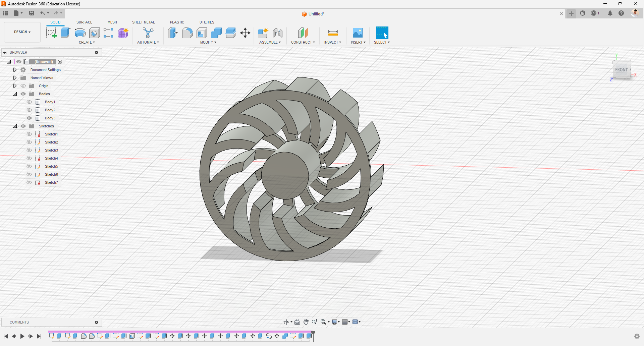
Task: Select the Move/Copy tool
Action: pos(245,33)
